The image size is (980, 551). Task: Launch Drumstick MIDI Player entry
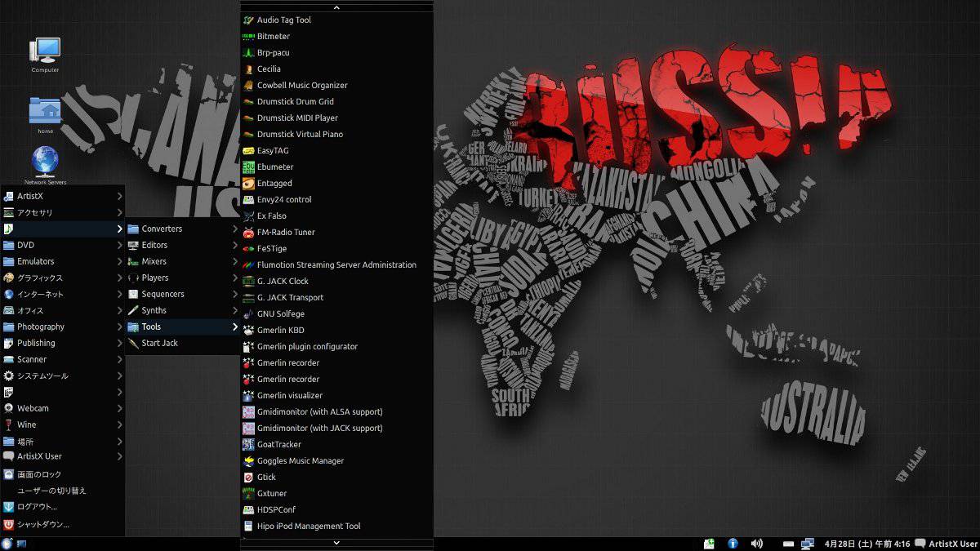pos(336,118)
